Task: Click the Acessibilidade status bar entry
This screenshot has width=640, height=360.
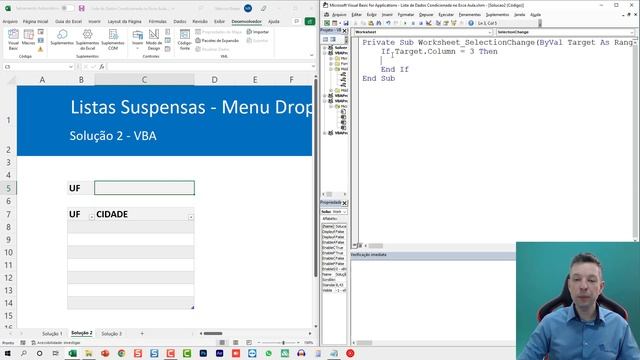Action: 56,343
